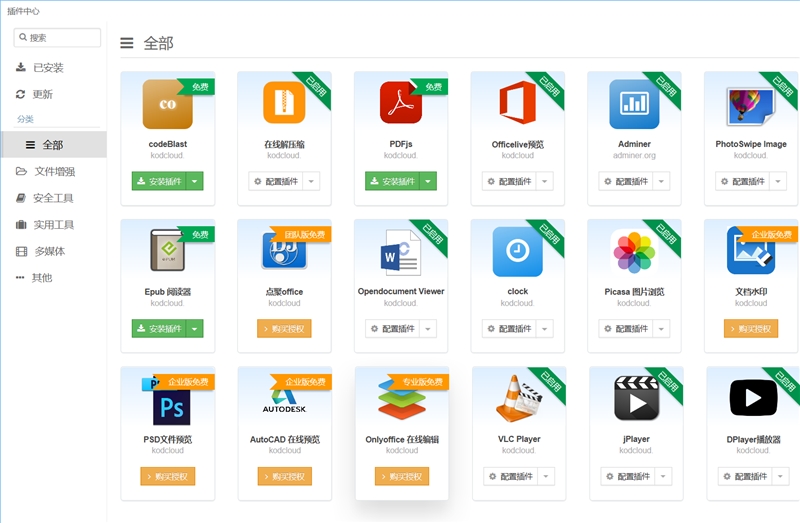Select the 多媒体 category

(54, 251)
